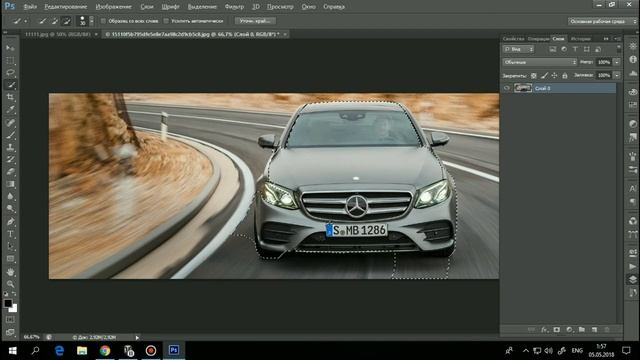Toggle shape layer filter

(x=587, y=49)
